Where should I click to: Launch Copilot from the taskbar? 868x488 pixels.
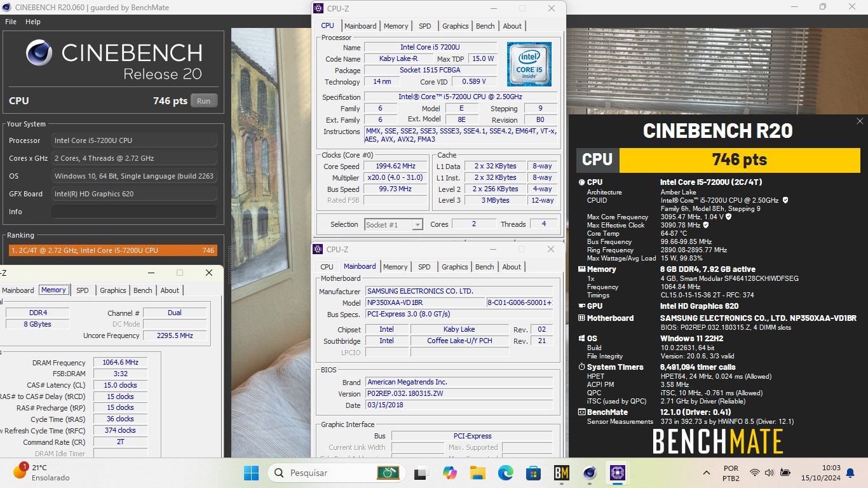click(449, 473)
